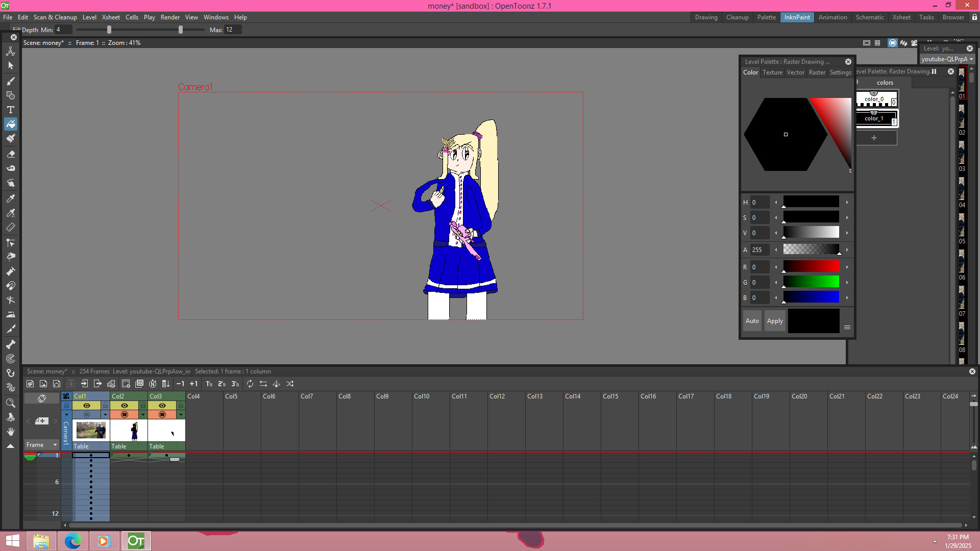
Task: Open the Render menu
Action: click(170, 17)
